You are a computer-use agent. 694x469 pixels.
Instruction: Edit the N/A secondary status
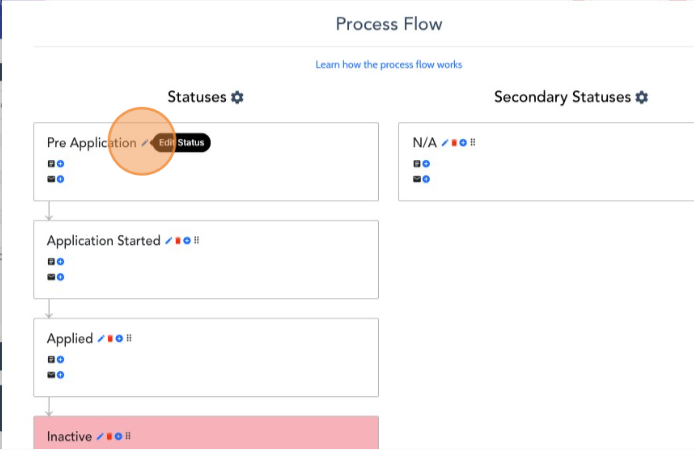[444, 143]
